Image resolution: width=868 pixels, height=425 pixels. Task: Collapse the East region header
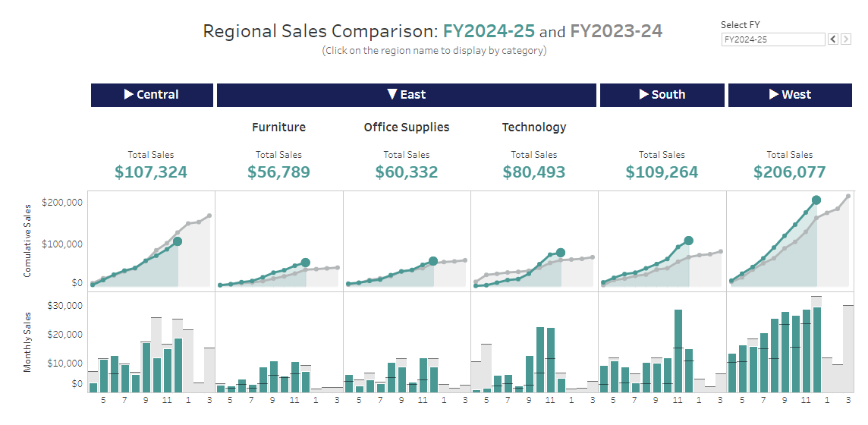tap(406, 95)
